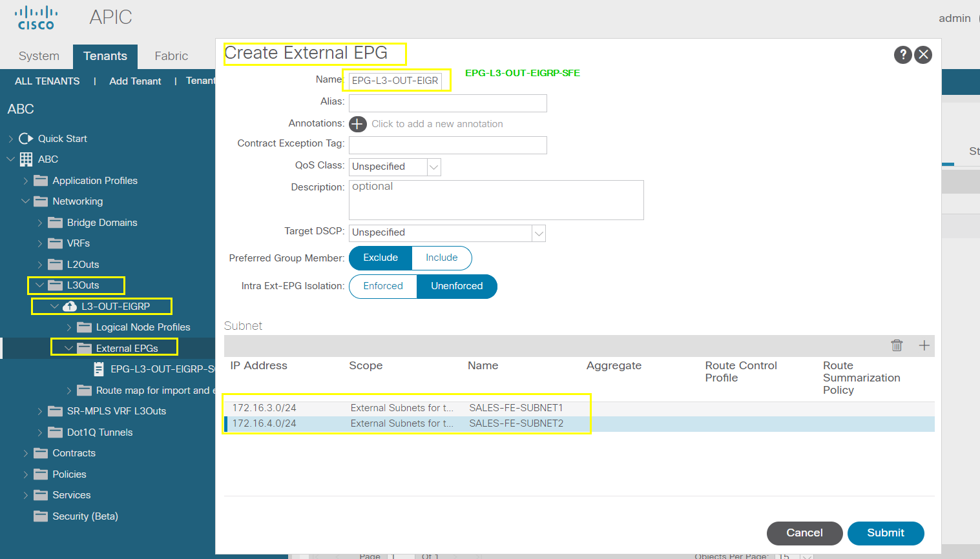Click in the Alias input field
This screenshot has height=559, width=980.
[x=448, y=103]
